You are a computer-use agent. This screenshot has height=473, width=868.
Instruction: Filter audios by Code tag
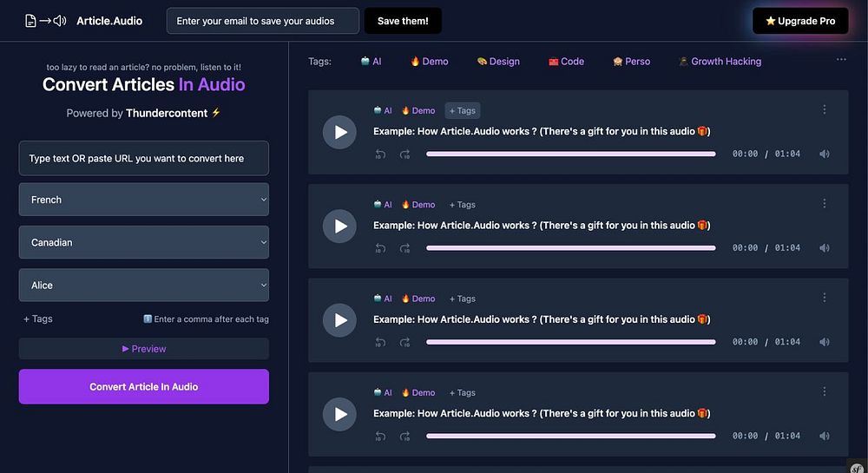(566, 62)
